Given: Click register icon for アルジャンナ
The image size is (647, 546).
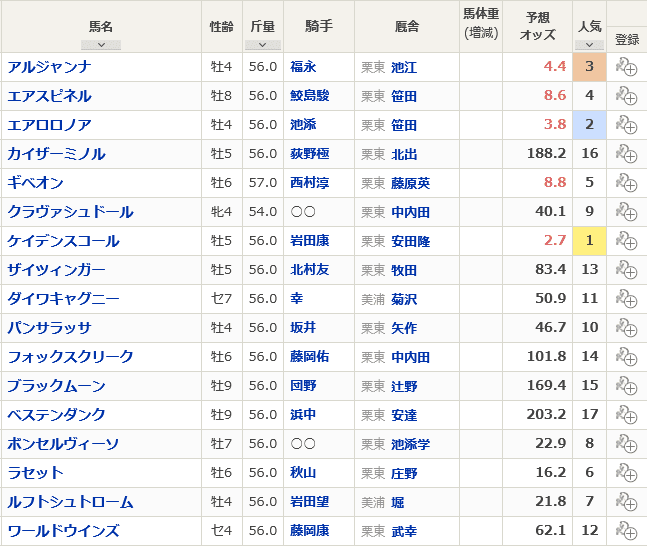Looking at the screenshot, I should pos(626,67).
